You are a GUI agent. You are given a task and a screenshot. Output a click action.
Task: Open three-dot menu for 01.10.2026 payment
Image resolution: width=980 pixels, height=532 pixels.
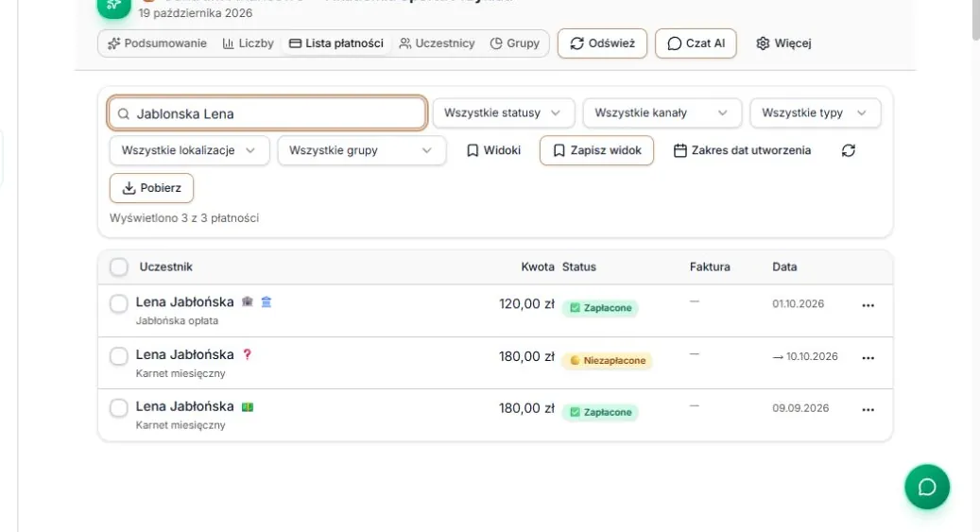[868, 306]
